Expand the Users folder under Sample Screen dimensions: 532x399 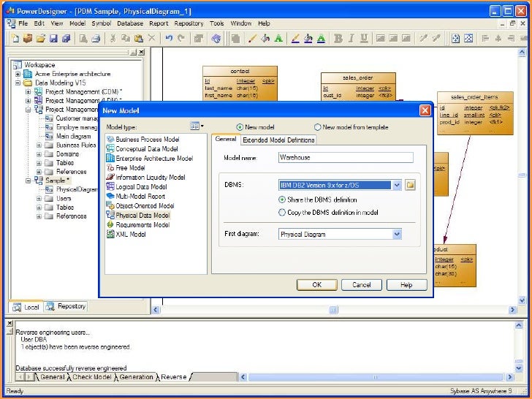[x=39, y=198]
